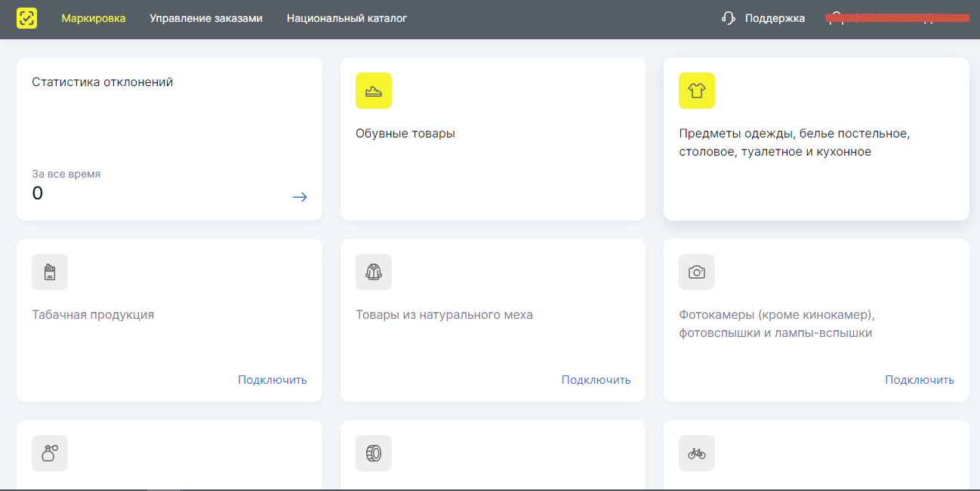Select the t-shirt icon for clothing category

pyautogui.click(x=696, y=91)
